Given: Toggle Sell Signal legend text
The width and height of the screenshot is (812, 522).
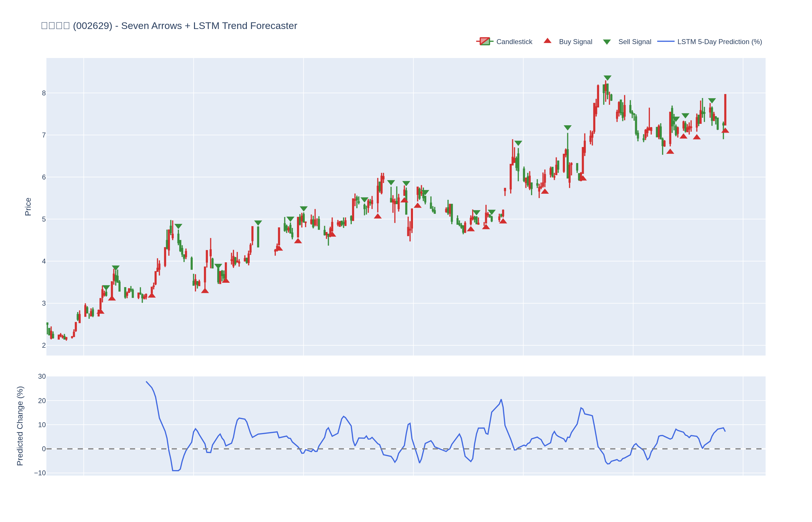Looking at the screenshot, I should click(635, 42).
